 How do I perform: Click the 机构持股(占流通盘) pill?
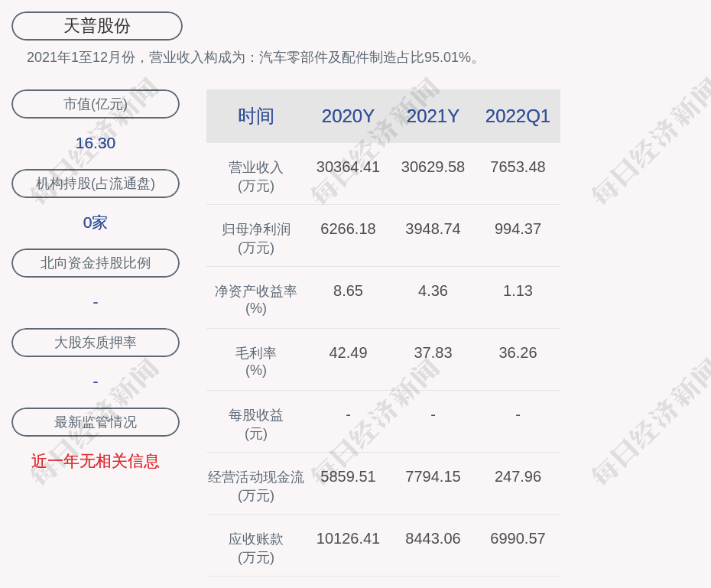(x=96, y=184)
